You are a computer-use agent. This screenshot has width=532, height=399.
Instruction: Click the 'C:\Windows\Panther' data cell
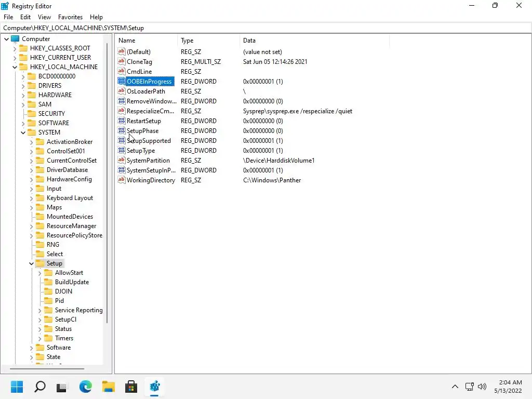[x=272, y=180]
